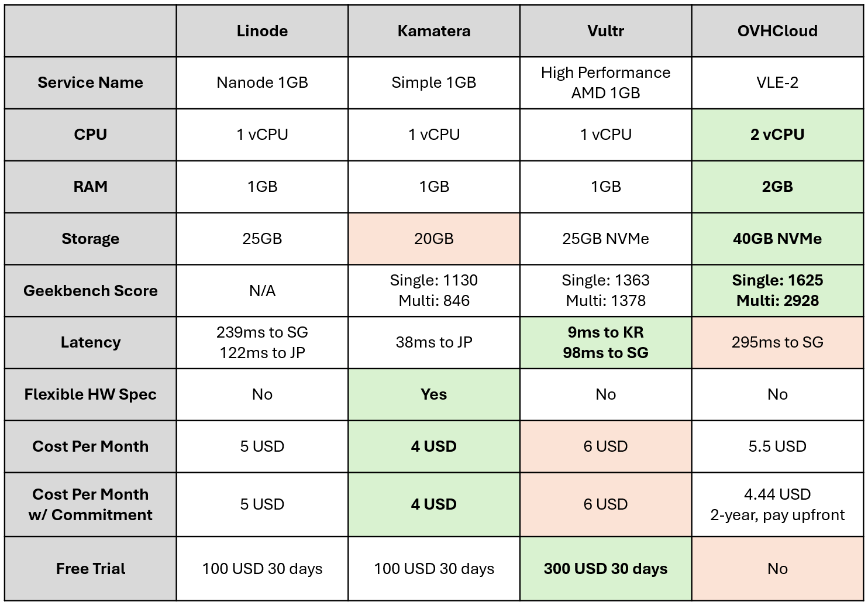Click the Kamatera column header cell
This screenshot has width=868, height=605.
[x=434, y=31]
